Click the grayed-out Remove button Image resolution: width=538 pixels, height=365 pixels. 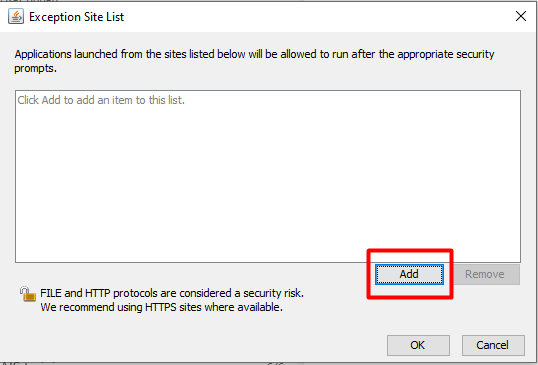pyautogui.click(x=485, y=274)
